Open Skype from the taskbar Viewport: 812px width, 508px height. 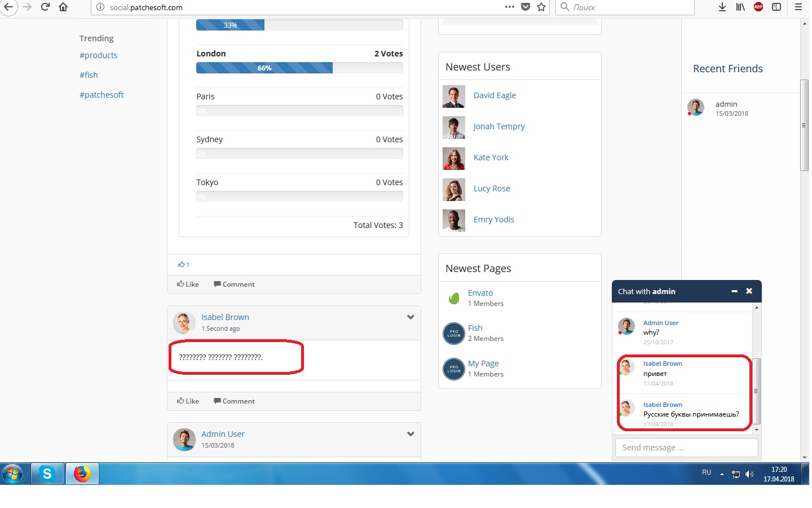(47, 474)
